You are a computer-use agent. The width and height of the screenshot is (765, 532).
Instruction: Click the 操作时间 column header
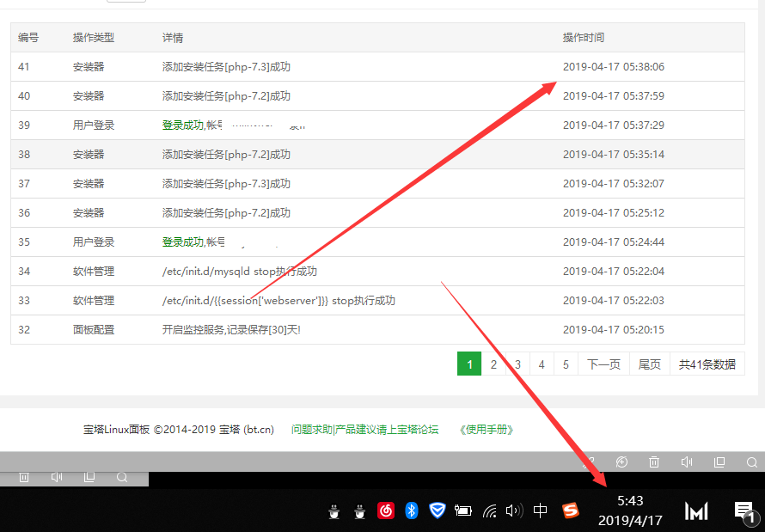click(584, 38)
